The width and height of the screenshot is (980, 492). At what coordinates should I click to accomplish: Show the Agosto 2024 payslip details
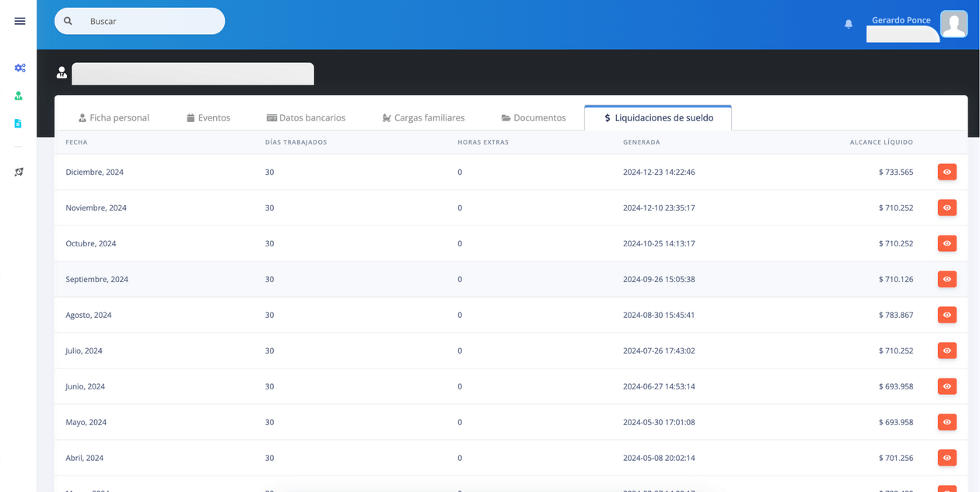point(947,315)
